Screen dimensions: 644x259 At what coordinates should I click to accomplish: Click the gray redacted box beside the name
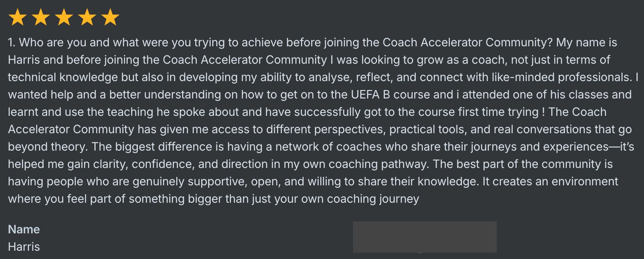coord(425,237)
